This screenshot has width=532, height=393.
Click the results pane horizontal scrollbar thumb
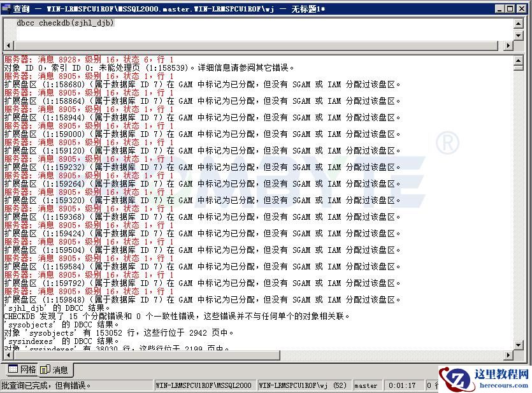(147, 355)
